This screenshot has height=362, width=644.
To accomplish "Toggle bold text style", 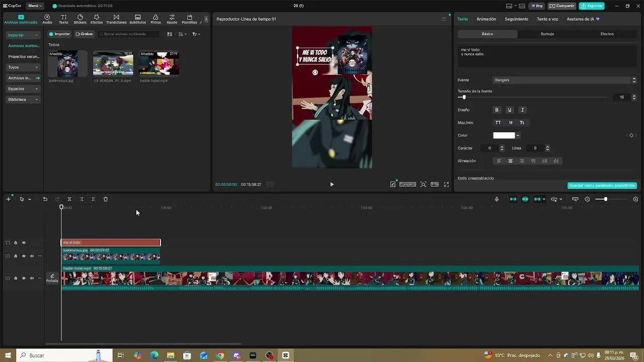I will click(x=497, y=110).
